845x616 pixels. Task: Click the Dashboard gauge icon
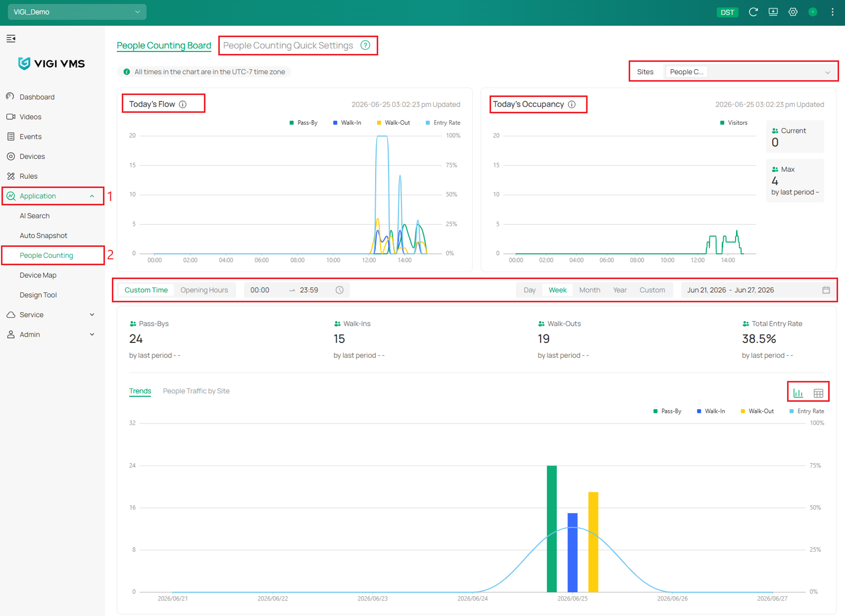pos(10,97)
